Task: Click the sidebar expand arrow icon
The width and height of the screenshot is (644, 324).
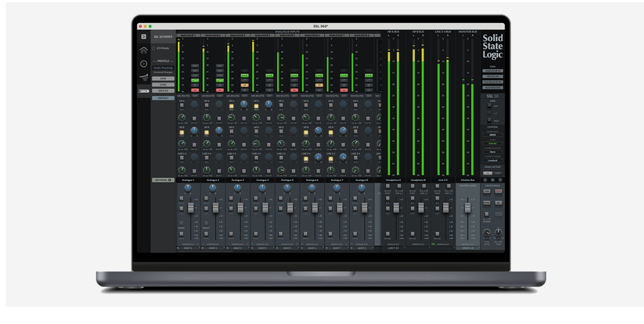Action: point(143,36)
